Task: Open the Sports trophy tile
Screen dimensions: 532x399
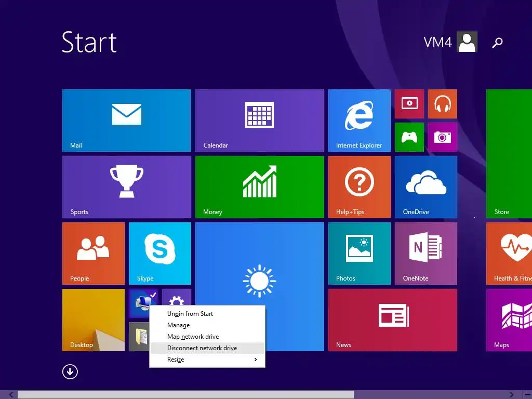Action: [x=127, y=187]
